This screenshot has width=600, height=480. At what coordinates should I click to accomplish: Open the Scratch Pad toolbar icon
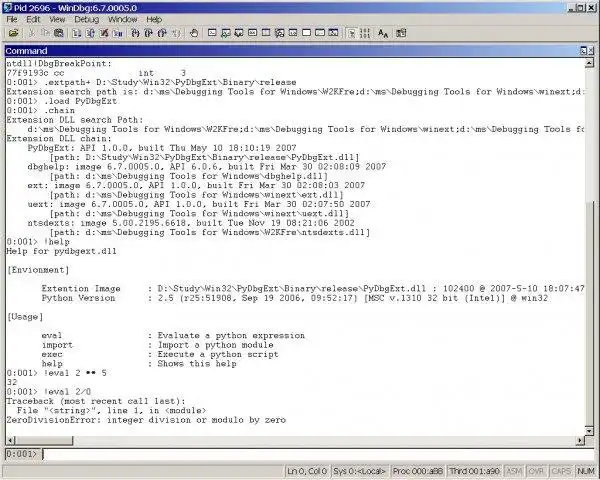pyautogui.click(x=307, y=33)
